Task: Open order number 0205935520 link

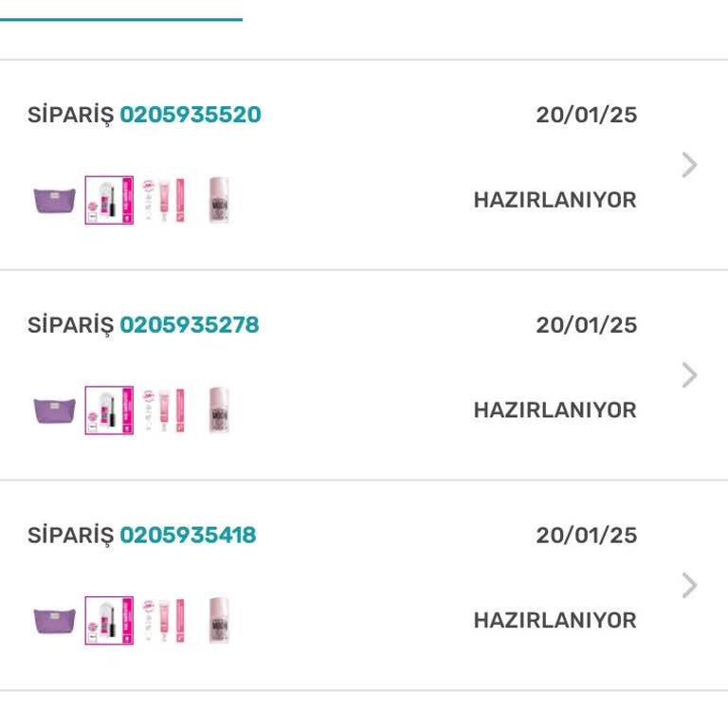Action: [190, 116]
